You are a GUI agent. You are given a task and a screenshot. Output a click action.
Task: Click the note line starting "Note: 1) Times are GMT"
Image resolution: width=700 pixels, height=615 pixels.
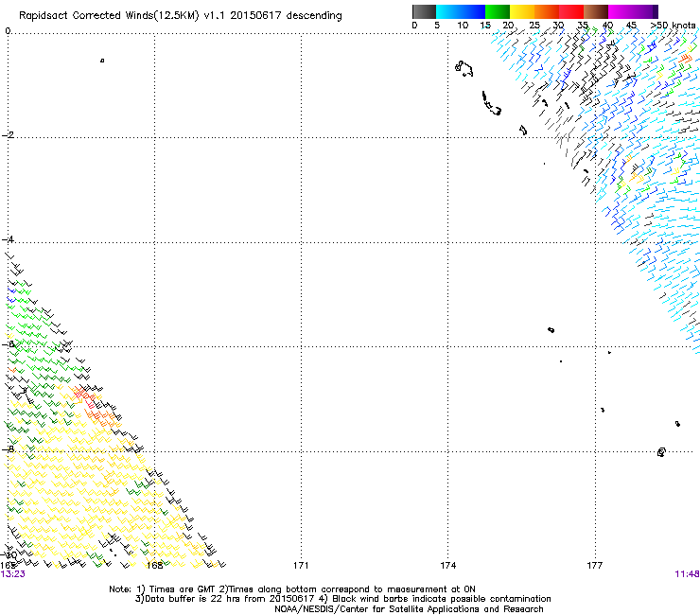292,589
